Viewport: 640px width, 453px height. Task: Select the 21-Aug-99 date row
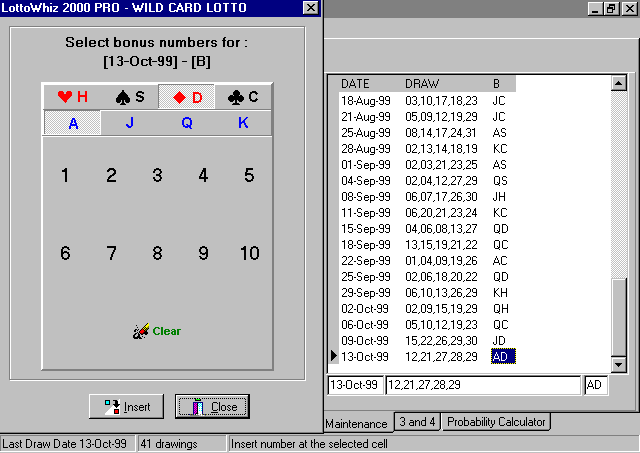pyautogui.click(x=366, y=117)
